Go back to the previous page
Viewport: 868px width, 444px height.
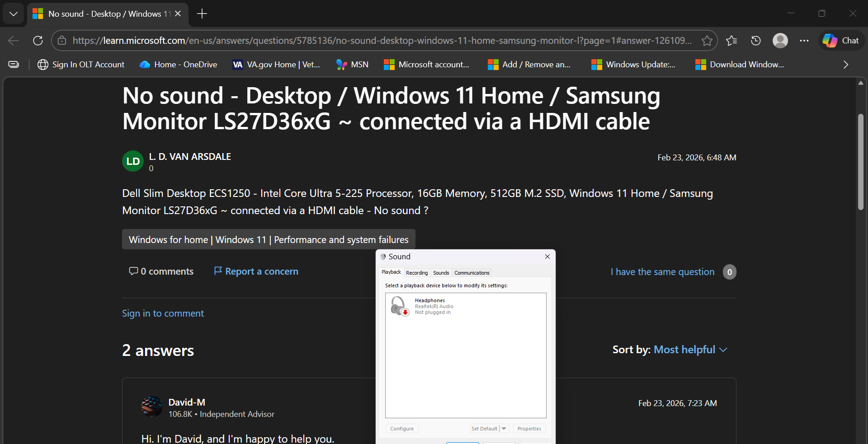pyautogui.click(x=14, y=41)
